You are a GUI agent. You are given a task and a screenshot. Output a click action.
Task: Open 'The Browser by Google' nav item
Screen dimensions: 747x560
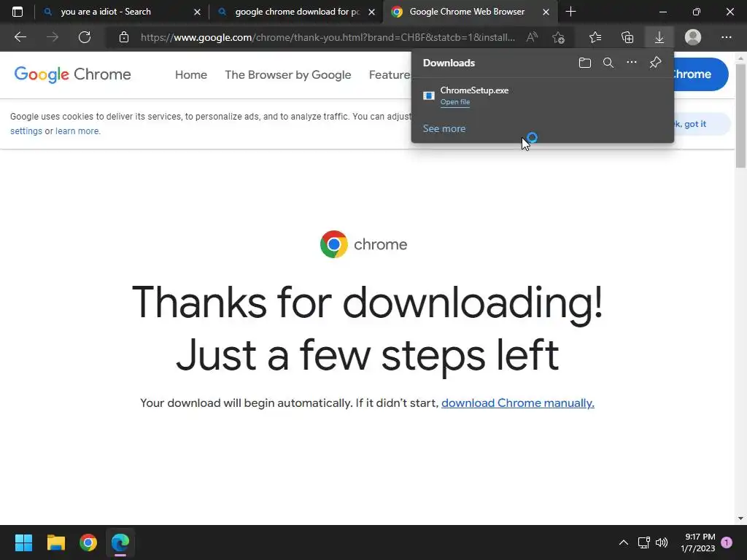287,75
